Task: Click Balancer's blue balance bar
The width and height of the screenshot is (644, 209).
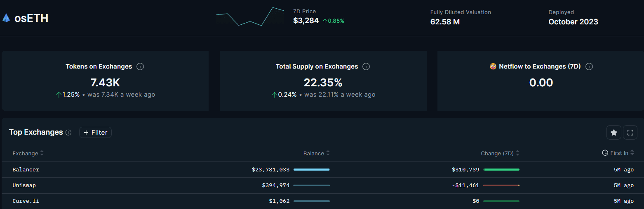Action: (x=311, y=170)
